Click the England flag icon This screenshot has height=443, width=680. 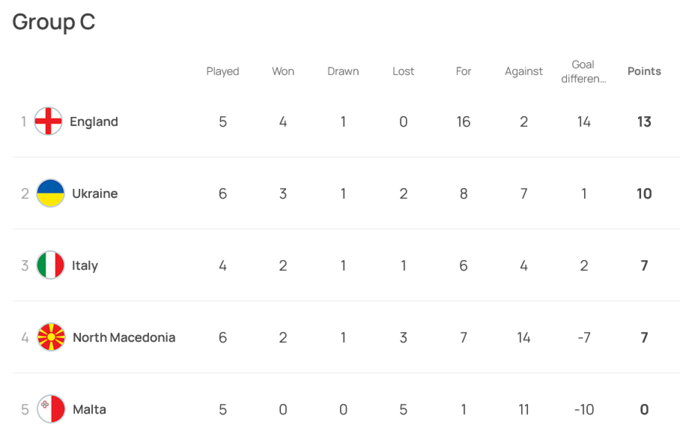49,122
